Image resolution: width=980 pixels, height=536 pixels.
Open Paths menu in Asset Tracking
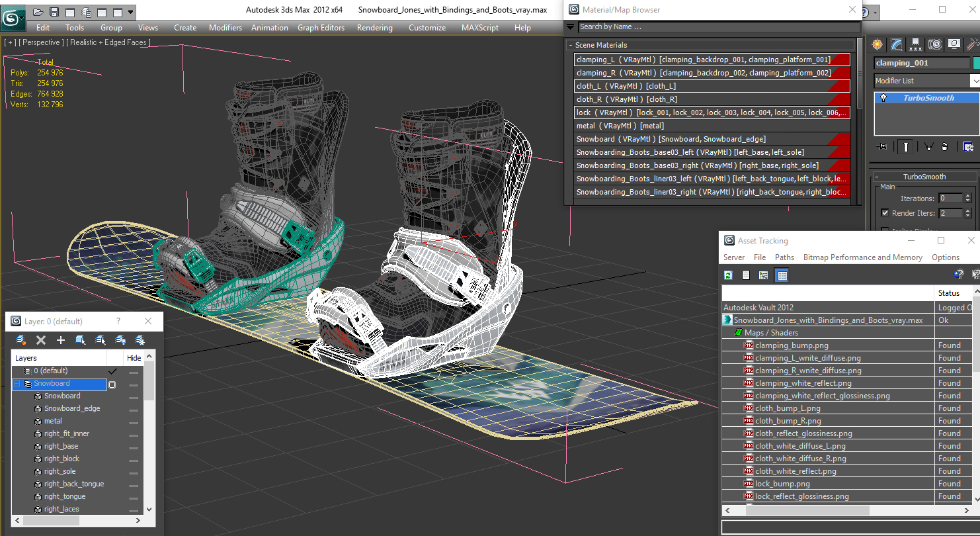784,257
